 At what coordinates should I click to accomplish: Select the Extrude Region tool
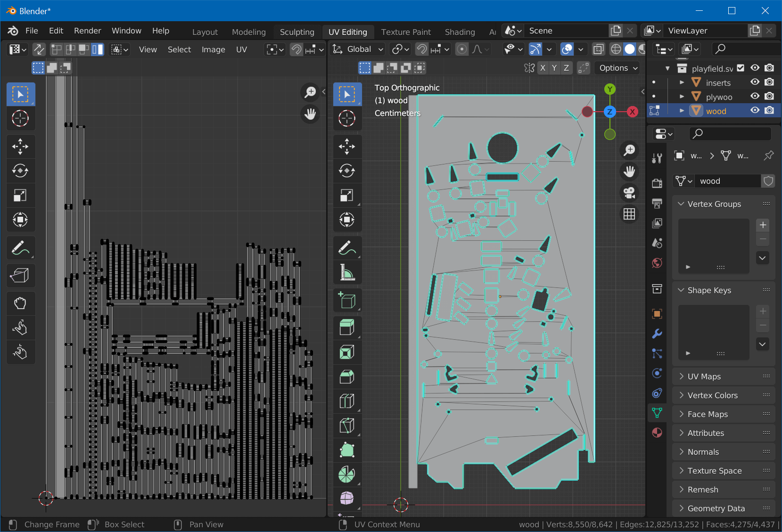347,327
